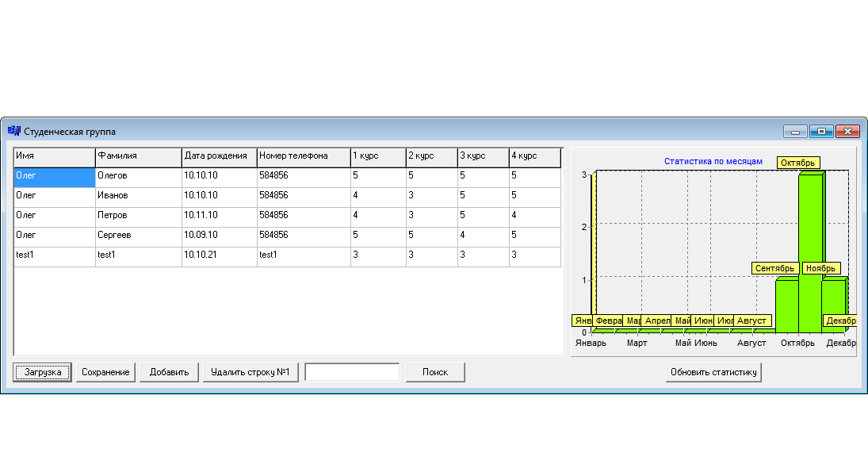Select the Фамилия column header
Viewport: 868px width, 476px height.
point(139,157)
